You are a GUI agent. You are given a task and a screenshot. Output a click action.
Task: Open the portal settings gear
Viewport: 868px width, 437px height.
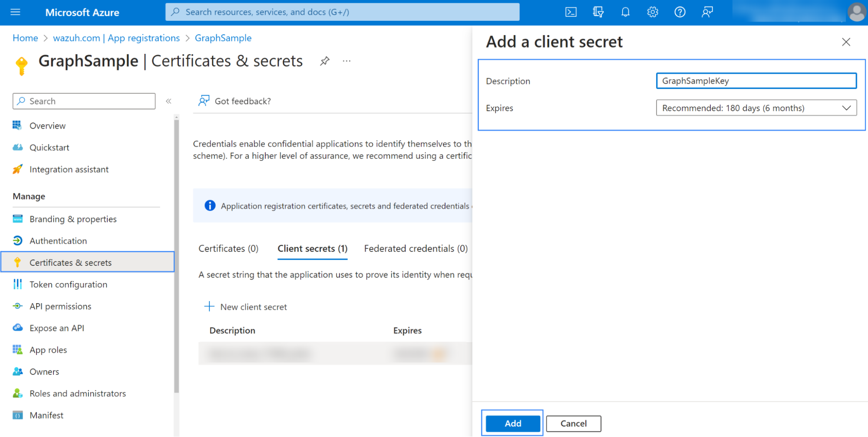(652, 12)
